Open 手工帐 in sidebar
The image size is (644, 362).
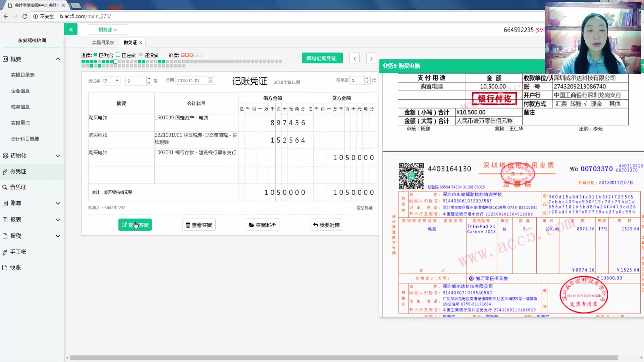coord(18,252)
